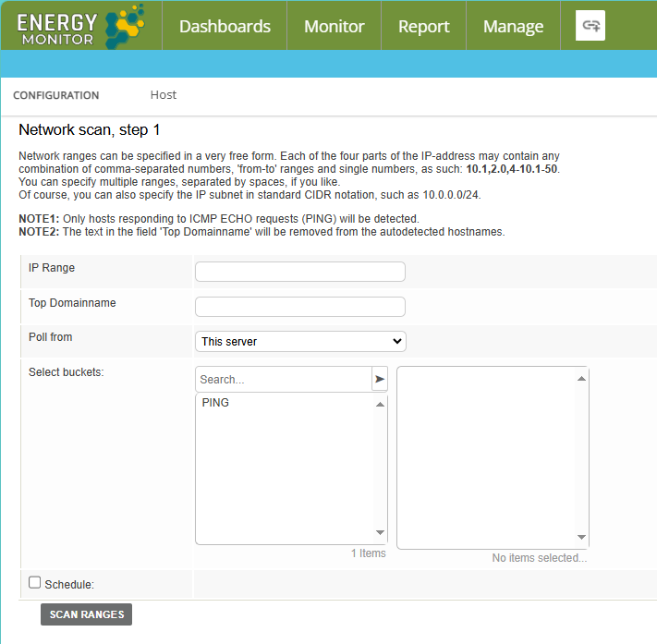This screenshot has height=644, width=657.
Task: Click the CONFIGURATION label
Action: (56, 95)
